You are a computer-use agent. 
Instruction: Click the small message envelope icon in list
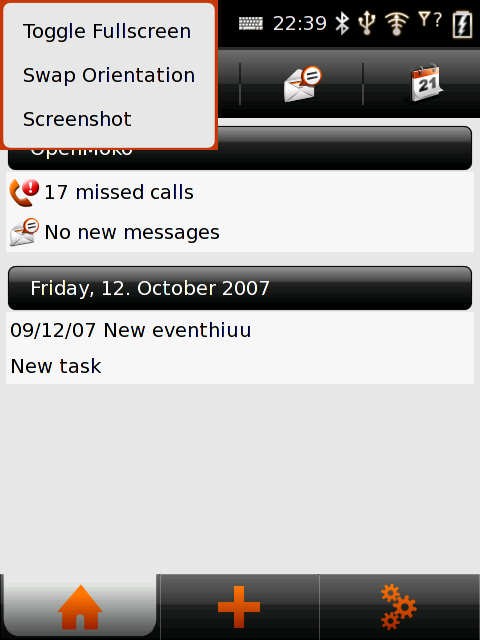point(24,232)
